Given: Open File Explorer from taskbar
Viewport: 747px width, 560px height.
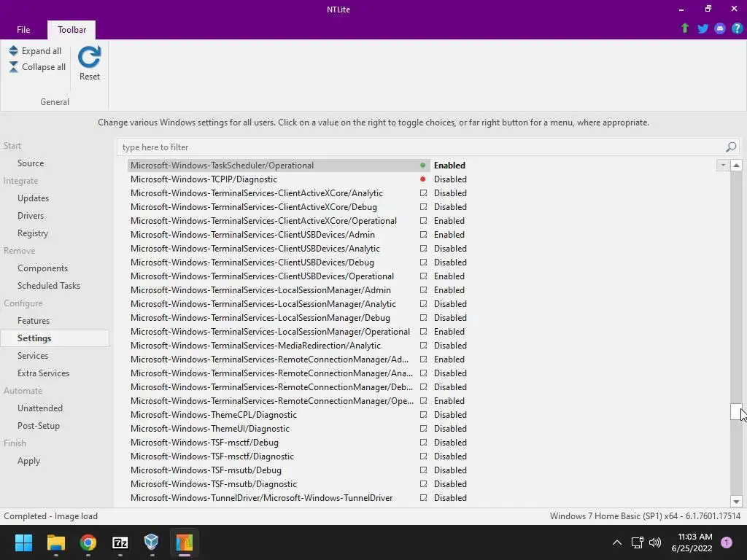Looking at the screenshot, I should pos(55,542).
